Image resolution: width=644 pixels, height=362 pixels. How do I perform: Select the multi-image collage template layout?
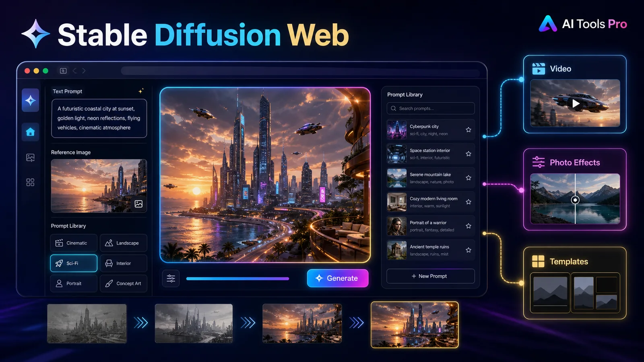point(596,293)
